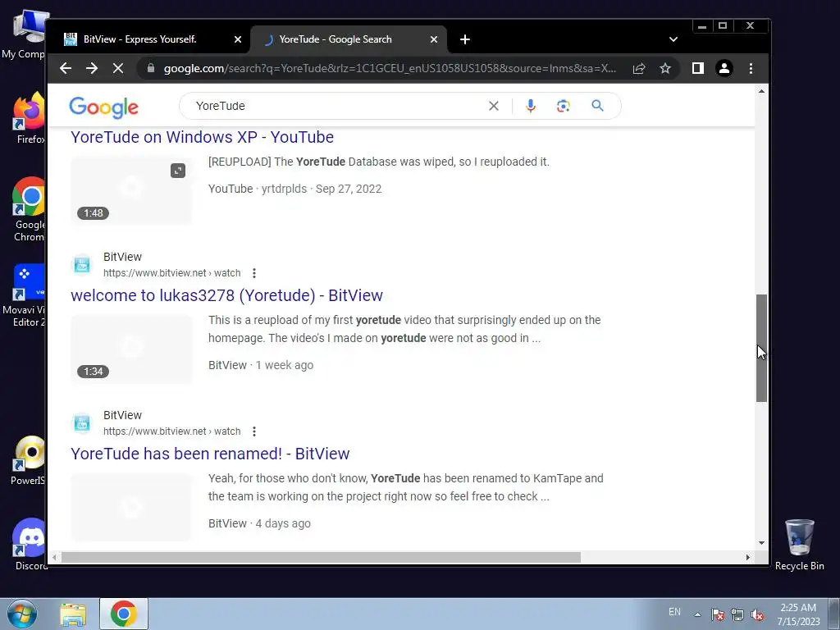Click the address bar URL

[x=390, y=69]
